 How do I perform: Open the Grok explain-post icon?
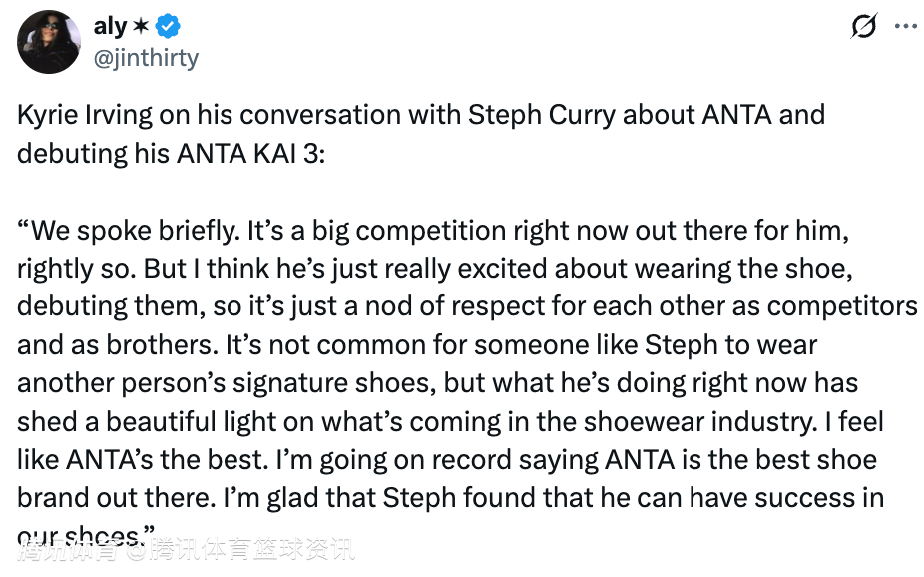[x=864, y=27]
